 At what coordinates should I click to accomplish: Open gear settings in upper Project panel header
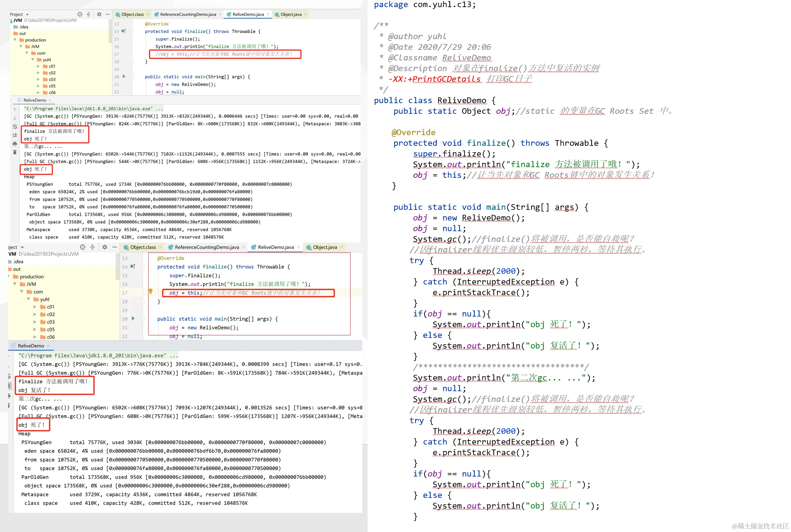99,14
